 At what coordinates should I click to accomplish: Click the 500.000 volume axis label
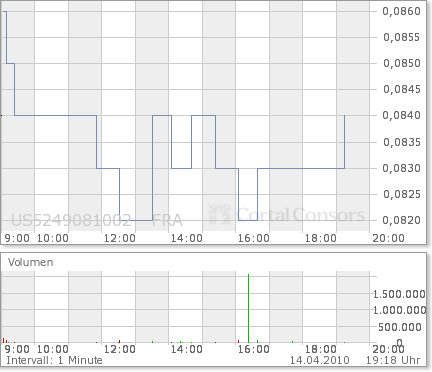click(x=400, y=327)
